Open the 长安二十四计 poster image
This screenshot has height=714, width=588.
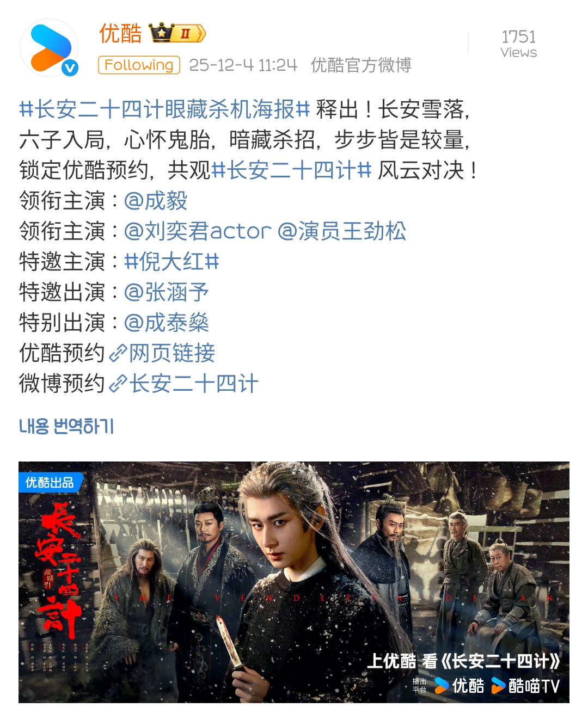pyautogui.click(x=294, y=582)
